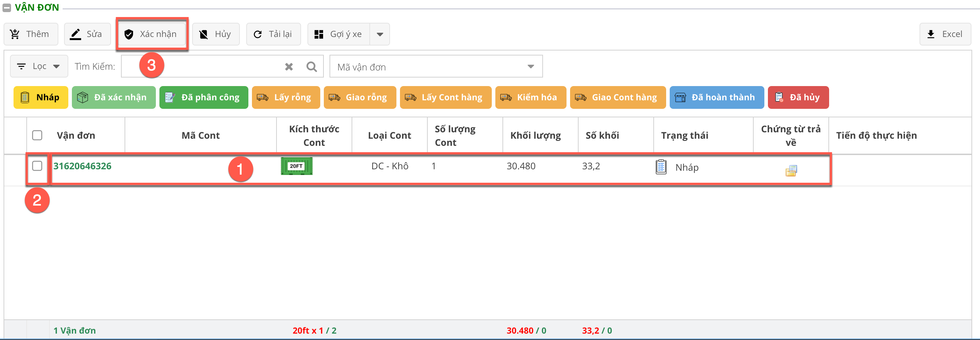Expand the Gợi ý xe dropdown arrow

[379, 34]
